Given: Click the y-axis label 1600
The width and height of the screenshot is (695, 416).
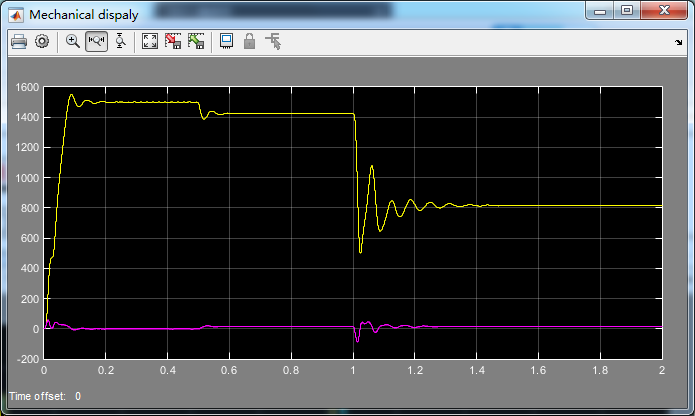Looking at the screenshot, I should (27, 87).
